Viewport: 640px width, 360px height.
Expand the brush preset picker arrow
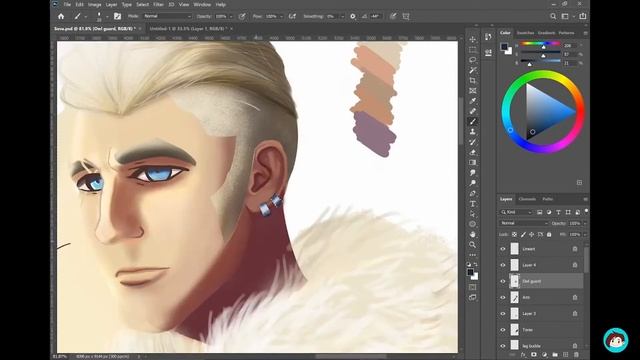(107, 17)
